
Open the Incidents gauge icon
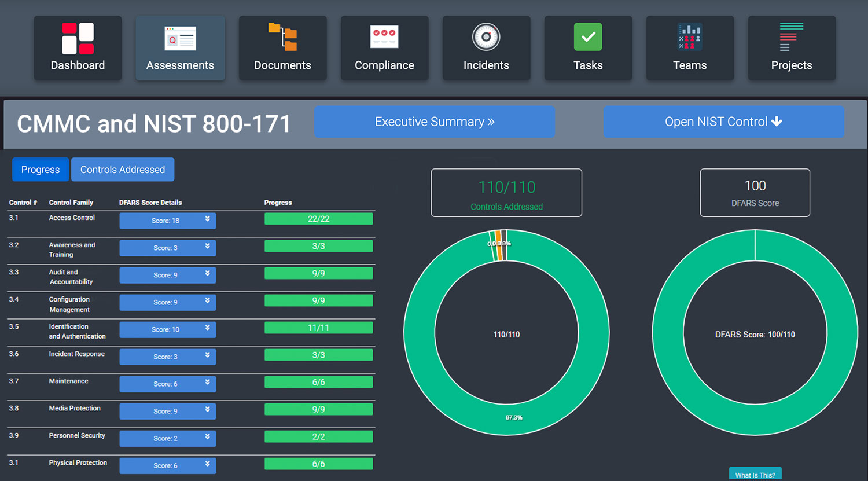tap(486, 37)
